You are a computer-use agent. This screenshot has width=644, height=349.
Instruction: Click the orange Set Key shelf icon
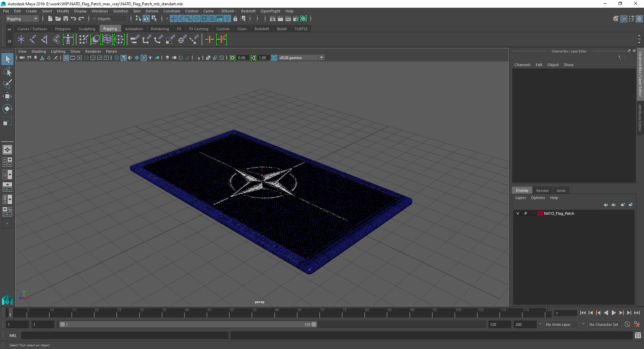pos(210,40)
